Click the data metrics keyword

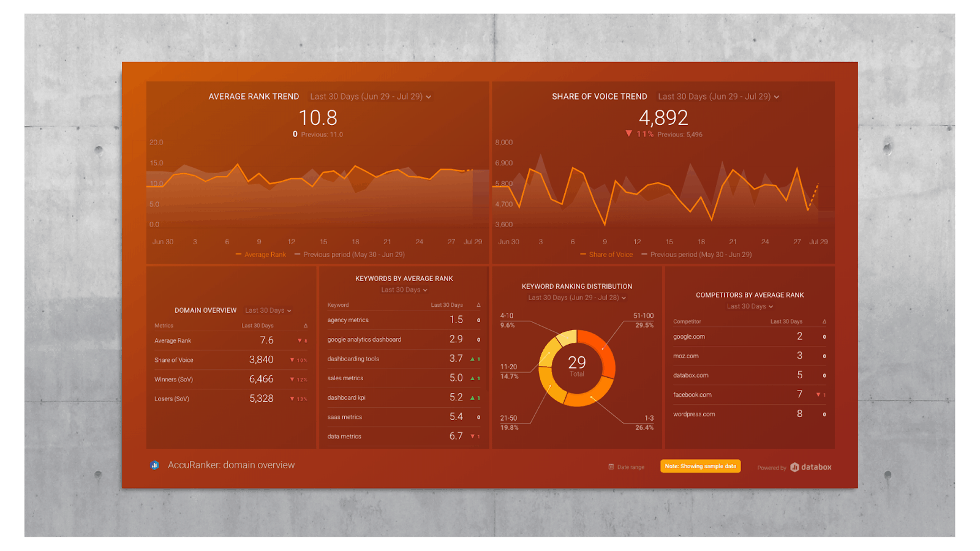[344, 437]
